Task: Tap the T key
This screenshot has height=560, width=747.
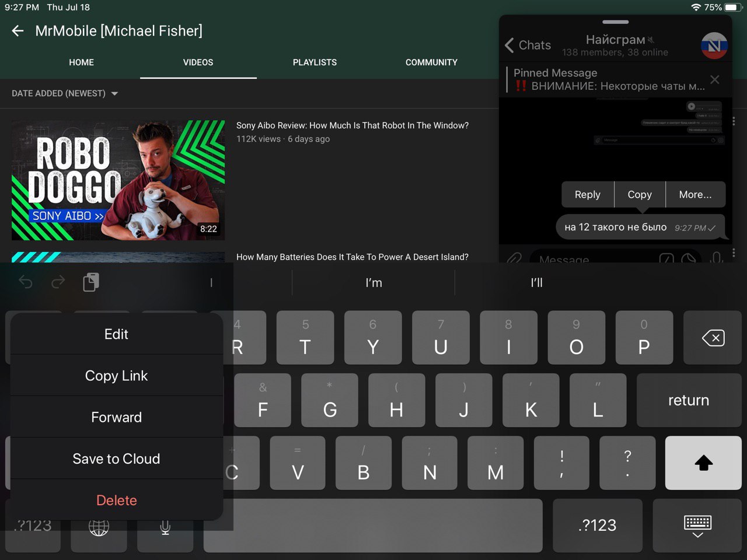Action: [x=305, y=338]
